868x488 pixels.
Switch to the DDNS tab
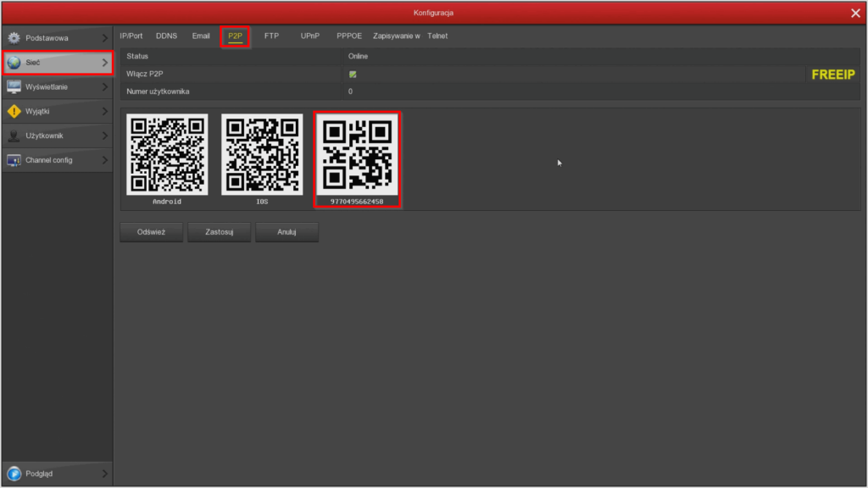coord(166,36)
